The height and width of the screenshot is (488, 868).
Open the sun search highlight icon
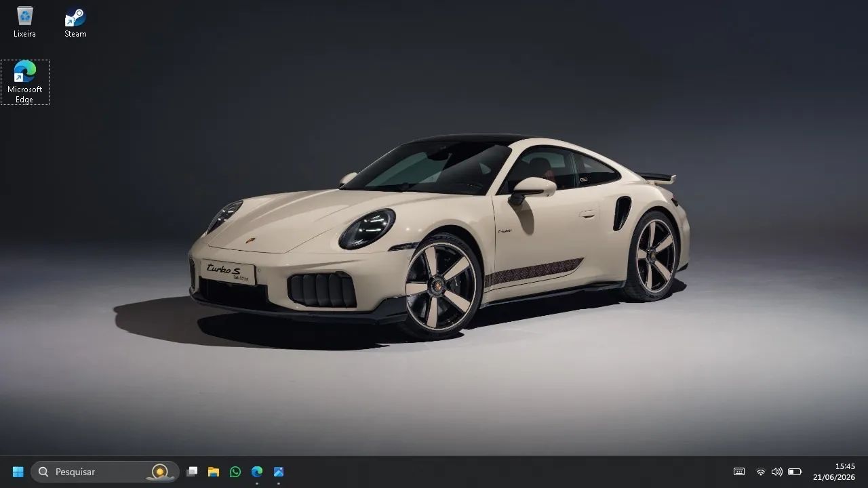click(x=160, y=472)
